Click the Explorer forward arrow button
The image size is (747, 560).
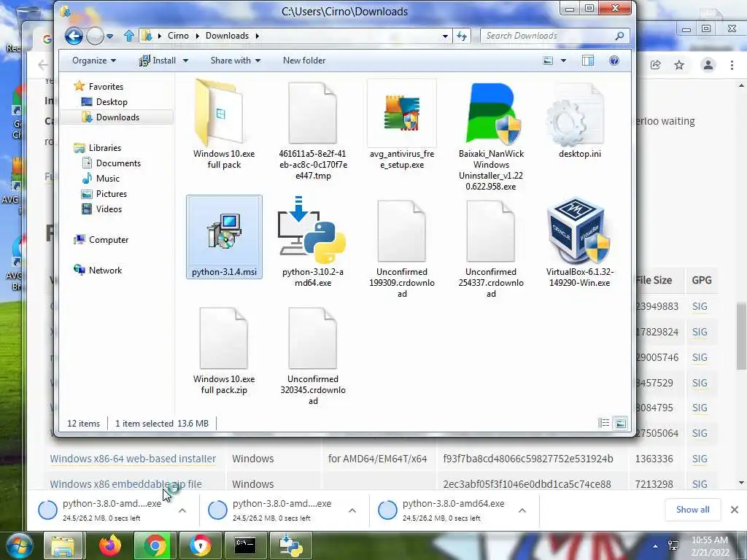pos(95,36)
